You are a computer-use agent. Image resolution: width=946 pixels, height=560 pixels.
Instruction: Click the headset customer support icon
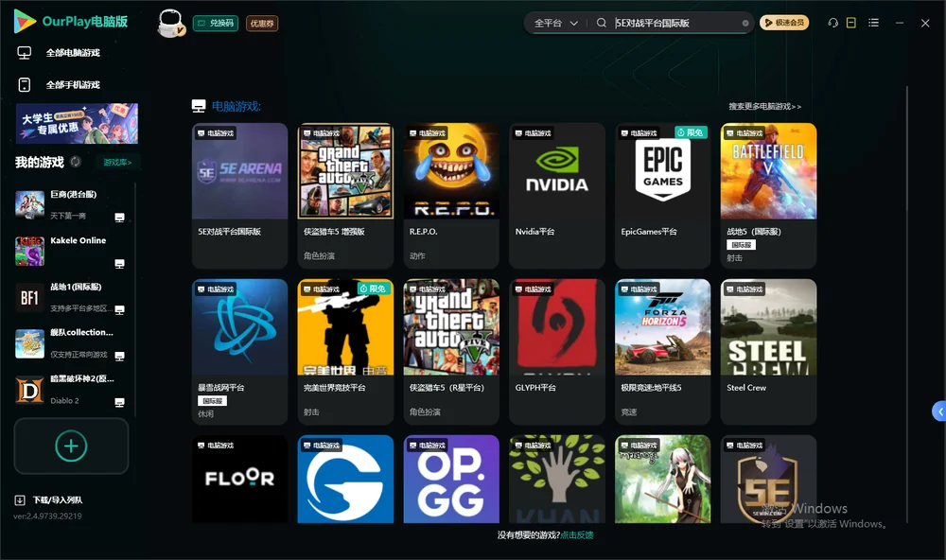pyautogui.click(x=833, y=23)
